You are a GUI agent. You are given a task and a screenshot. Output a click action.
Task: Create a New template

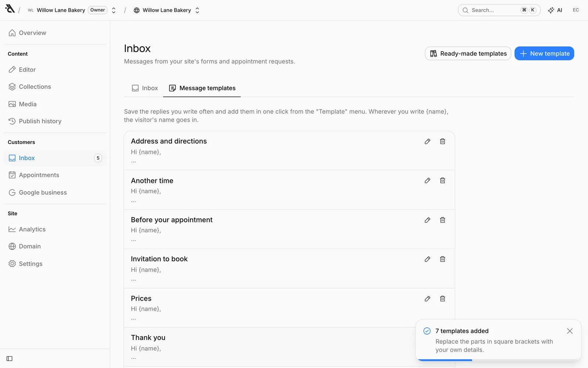click(x=544, y=53)
